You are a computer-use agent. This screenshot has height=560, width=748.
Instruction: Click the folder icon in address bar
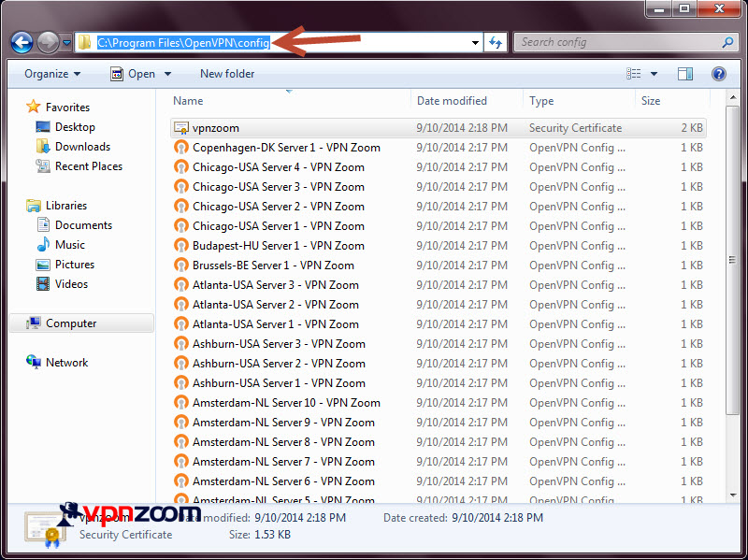tap(84, 42)
